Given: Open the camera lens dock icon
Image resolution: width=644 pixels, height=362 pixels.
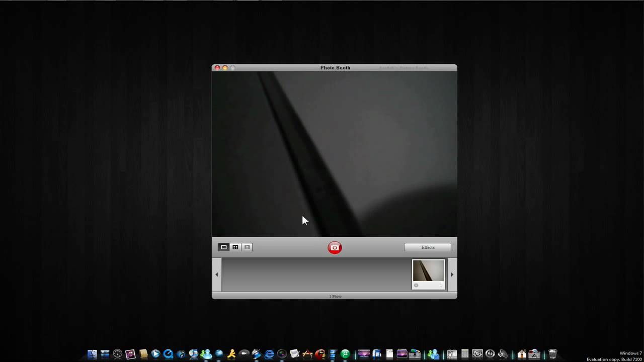Looking at the screenshot, I should [282, 354].
